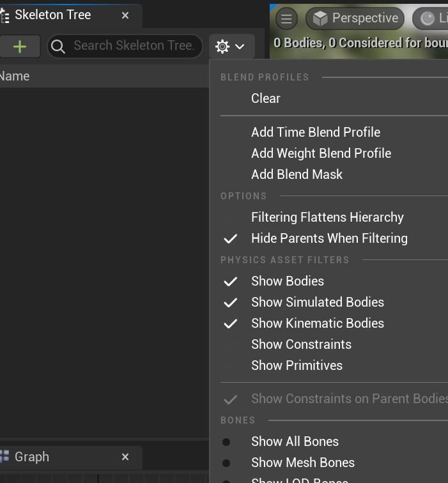Viewport: 448px width, 483px height.
Task: Toggle Show Simulated Bodies
Action: [318, 302]
